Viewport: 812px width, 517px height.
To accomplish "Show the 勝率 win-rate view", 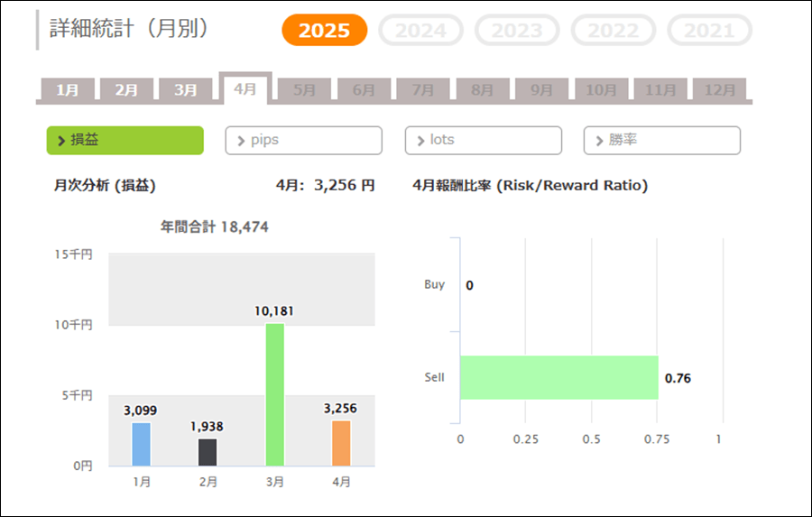I will click(x=662, y=141).
